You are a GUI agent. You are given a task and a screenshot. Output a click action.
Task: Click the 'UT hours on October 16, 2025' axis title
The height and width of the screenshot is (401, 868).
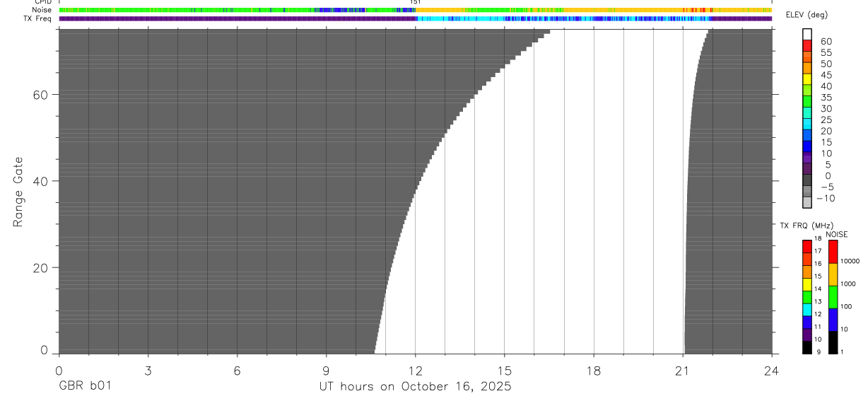point(416,386)
